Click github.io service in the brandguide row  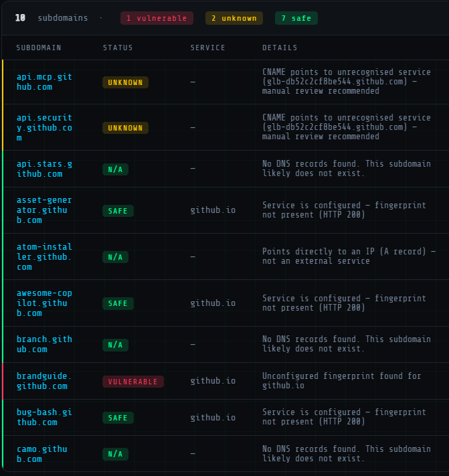212,381
